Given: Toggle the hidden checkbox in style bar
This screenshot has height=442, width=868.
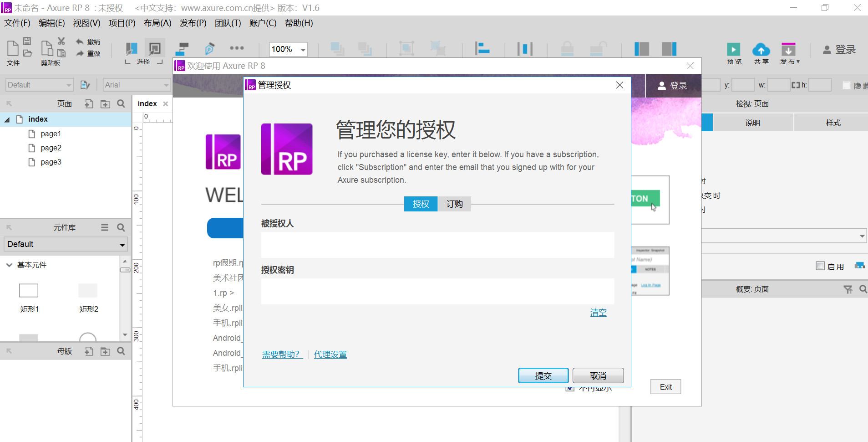Looking at the screenshot, I should 847,85.
